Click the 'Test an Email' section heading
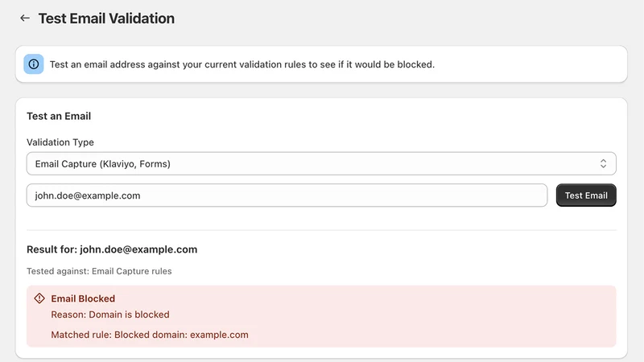644x362 pixels. (x=59, y=116)
